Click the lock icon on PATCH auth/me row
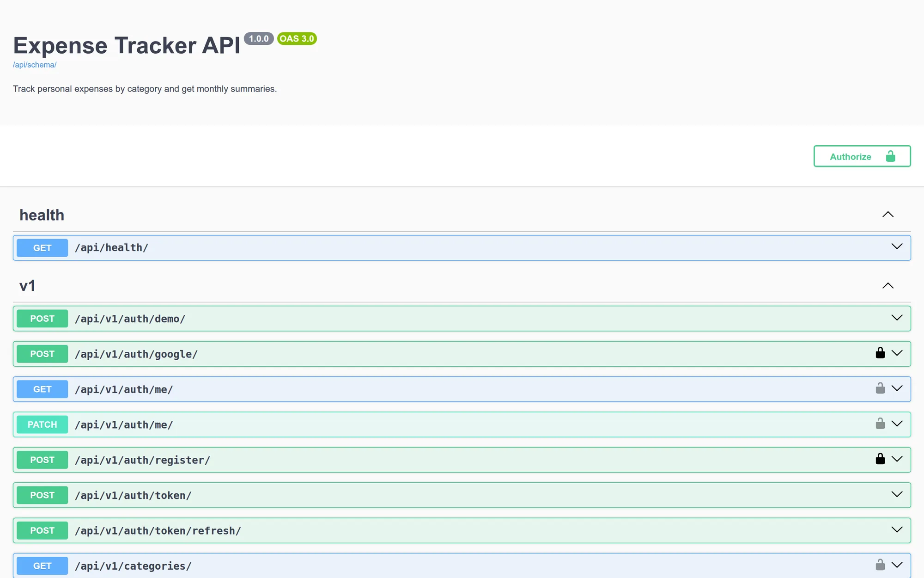 (880, 423)
